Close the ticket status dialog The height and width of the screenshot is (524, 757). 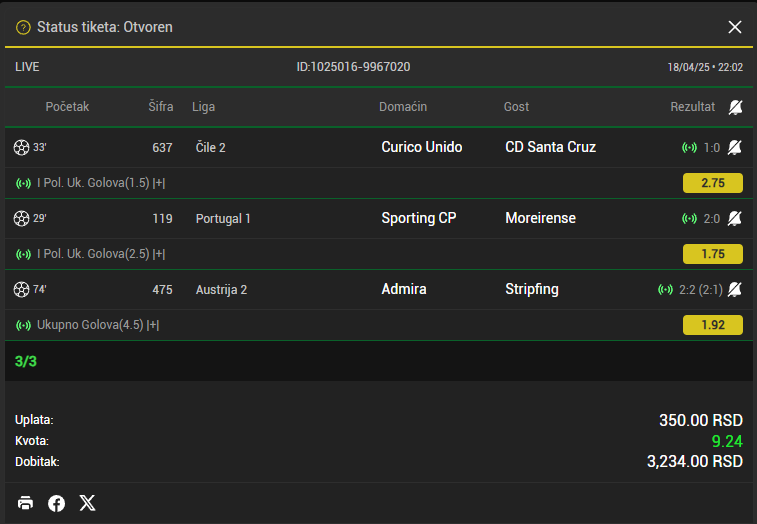(735, 27)
